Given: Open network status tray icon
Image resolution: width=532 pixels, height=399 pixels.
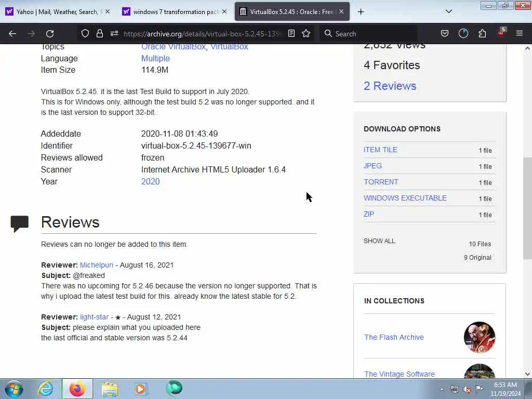Looking at the screenshot, I should 454,389.
